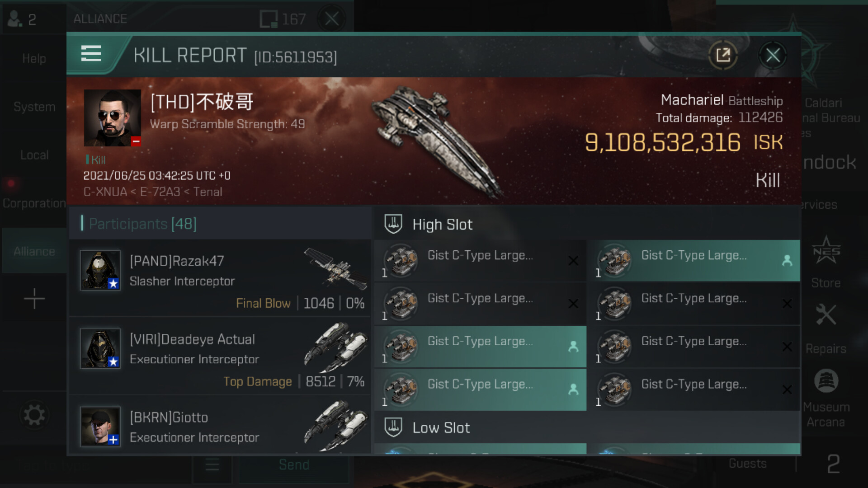View victim portrait of [THD] pilot

pos(113,117)
